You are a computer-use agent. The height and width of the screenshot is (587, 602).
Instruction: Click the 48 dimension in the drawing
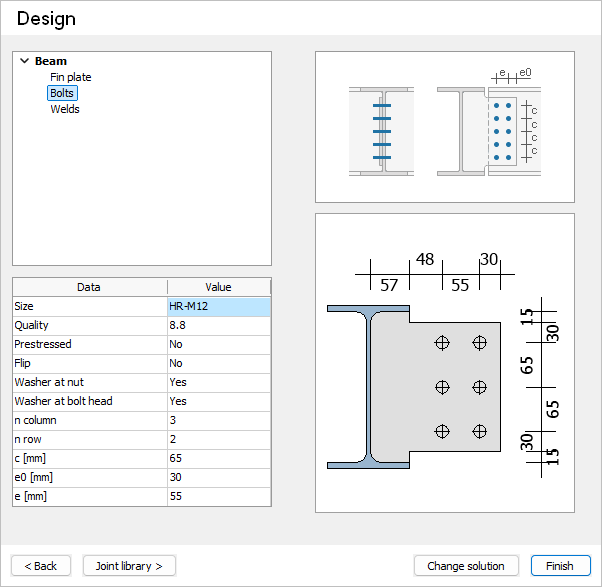point(425,259)
